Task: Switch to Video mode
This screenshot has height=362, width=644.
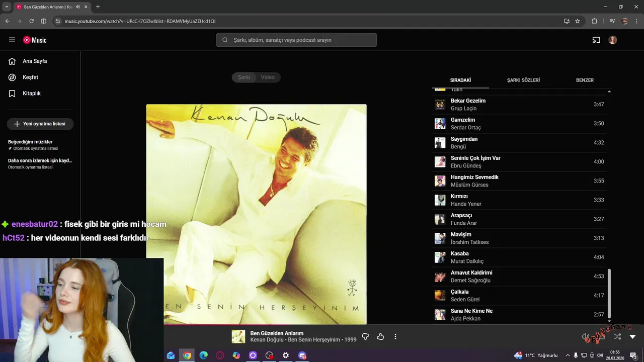Action: 268,77
